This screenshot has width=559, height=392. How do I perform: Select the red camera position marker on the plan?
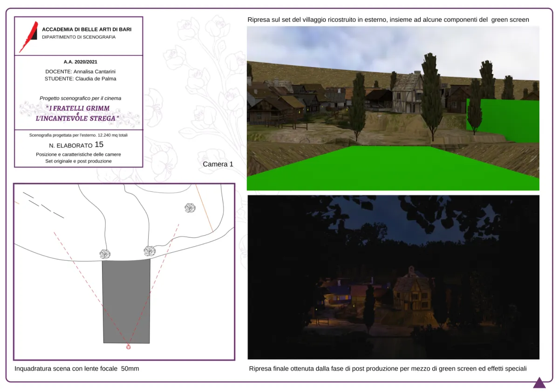[x=129, y=347]
